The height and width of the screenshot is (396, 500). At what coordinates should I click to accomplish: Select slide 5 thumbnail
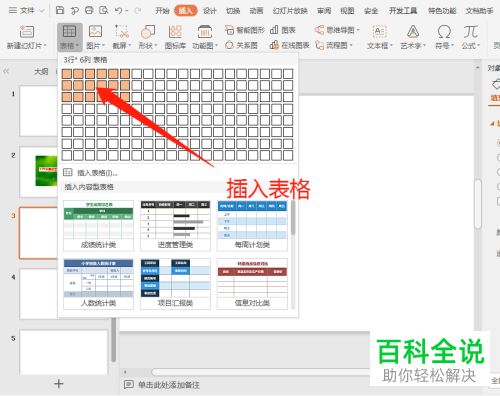(64, 352)
